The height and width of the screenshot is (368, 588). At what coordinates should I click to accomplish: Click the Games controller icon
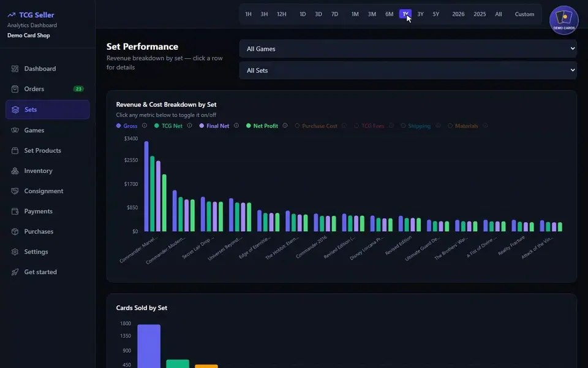click(x=15, y=130)
